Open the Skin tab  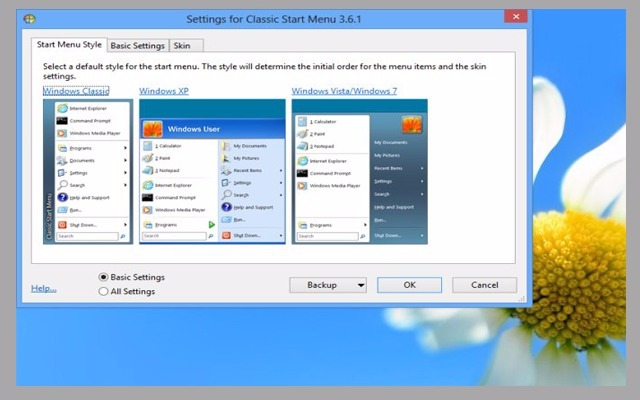[182, 45]
